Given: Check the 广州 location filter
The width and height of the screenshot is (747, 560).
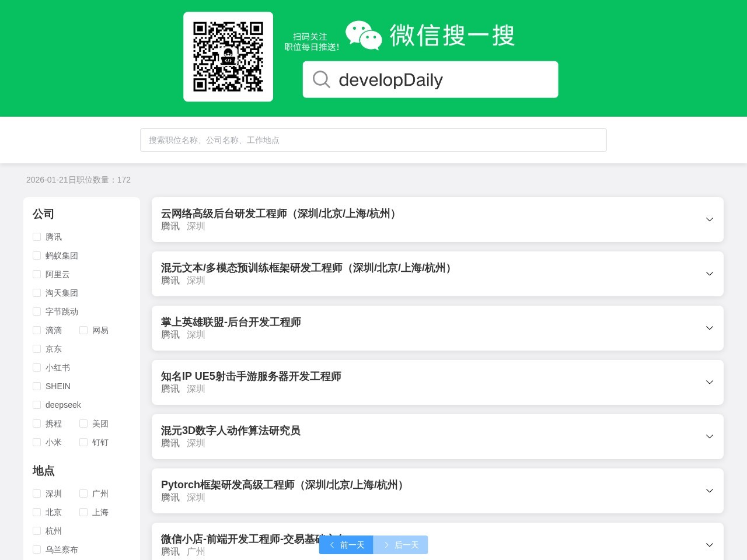Looking at the screenshot, I should tap(83, 494).
